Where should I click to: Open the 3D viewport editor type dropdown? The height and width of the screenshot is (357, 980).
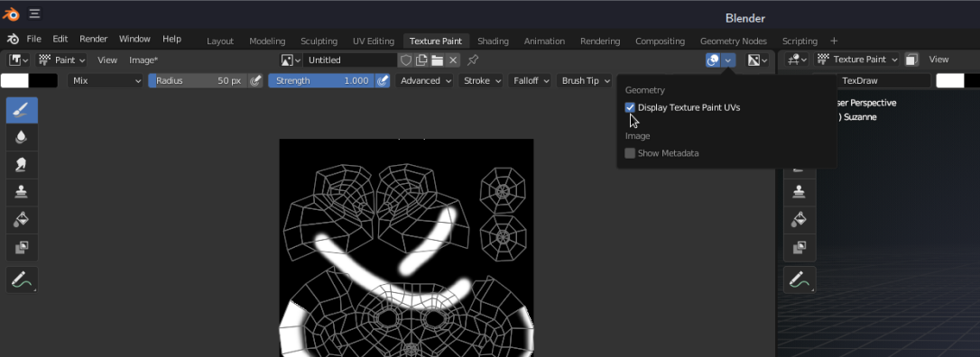click(798, 59)
